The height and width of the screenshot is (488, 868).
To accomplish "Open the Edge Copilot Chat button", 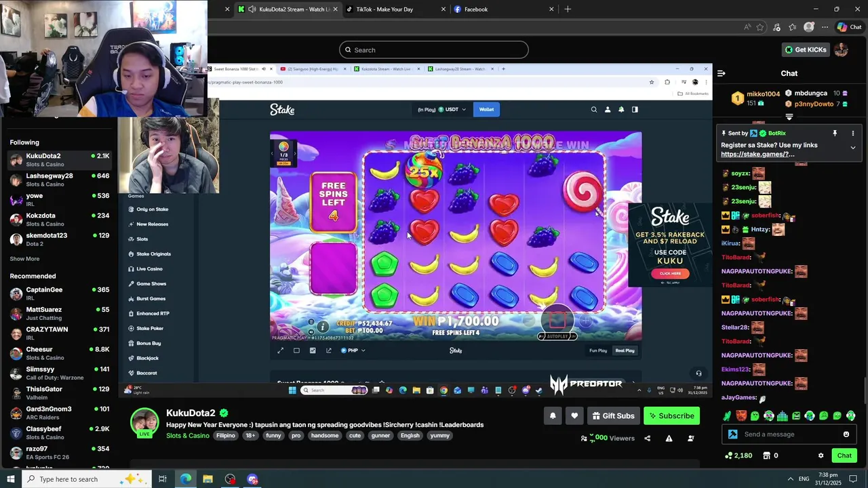I will point(849,27).
